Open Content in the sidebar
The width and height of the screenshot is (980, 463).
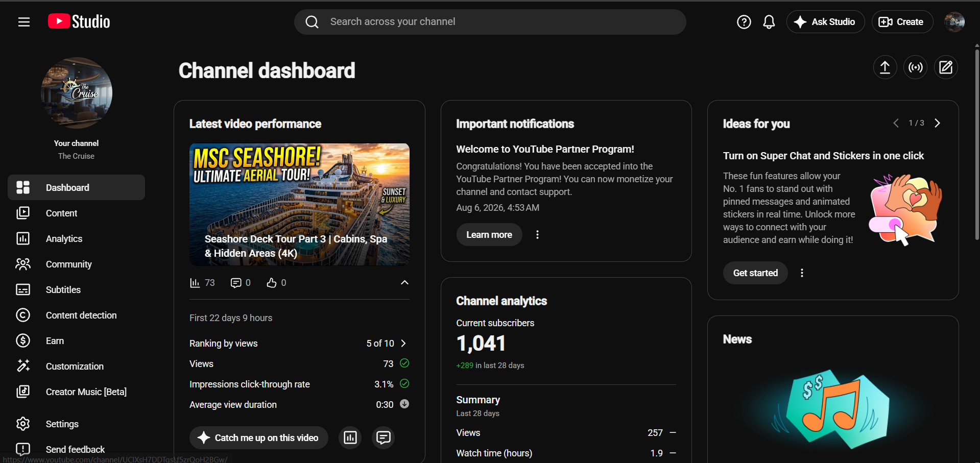pos(76,213)
